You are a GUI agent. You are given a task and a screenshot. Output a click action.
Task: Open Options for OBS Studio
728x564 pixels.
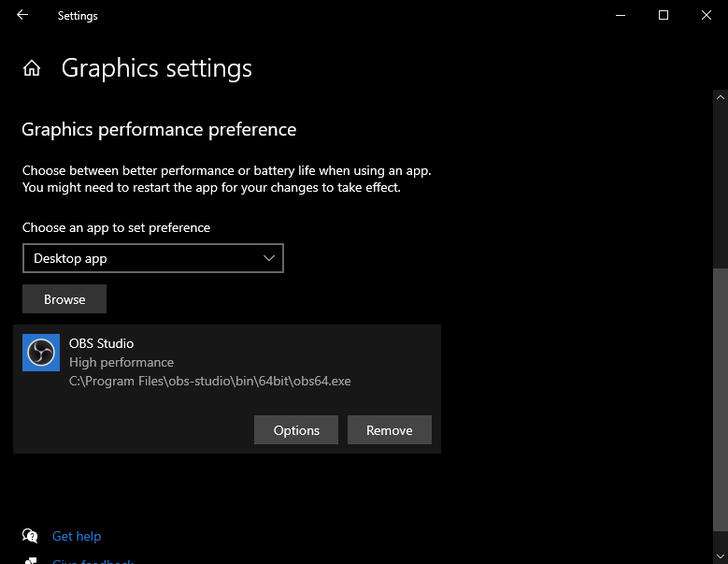296,430
